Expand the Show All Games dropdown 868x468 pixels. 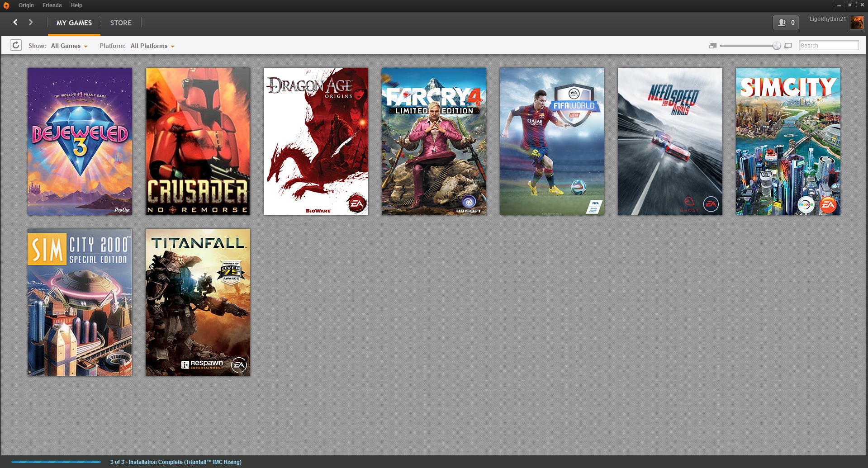coord(69,46)
